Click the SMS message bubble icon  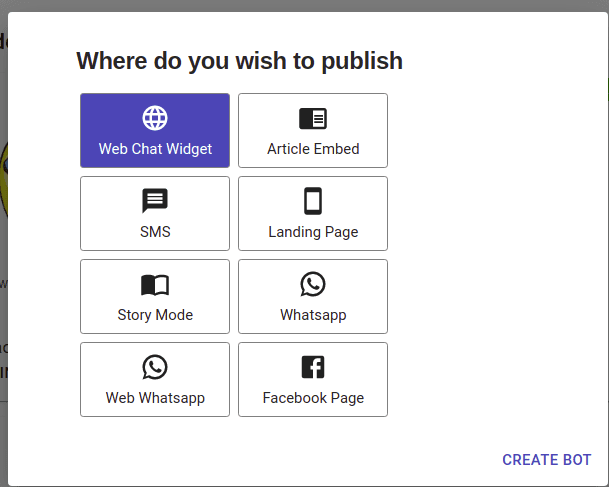(155, 201)
